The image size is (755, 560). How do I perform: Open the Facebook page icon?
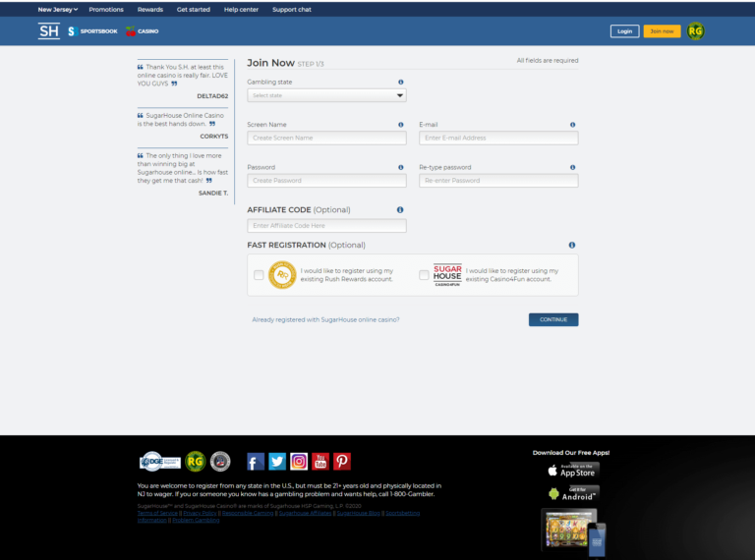click(256, 462)
